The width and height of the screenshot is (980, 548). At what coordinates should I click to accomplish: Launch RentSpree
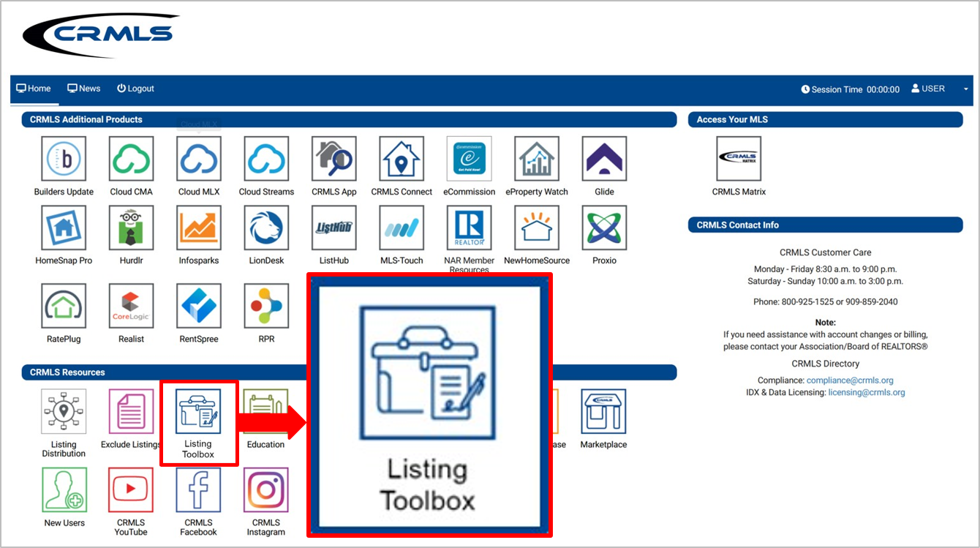click(x=199, y=306)
